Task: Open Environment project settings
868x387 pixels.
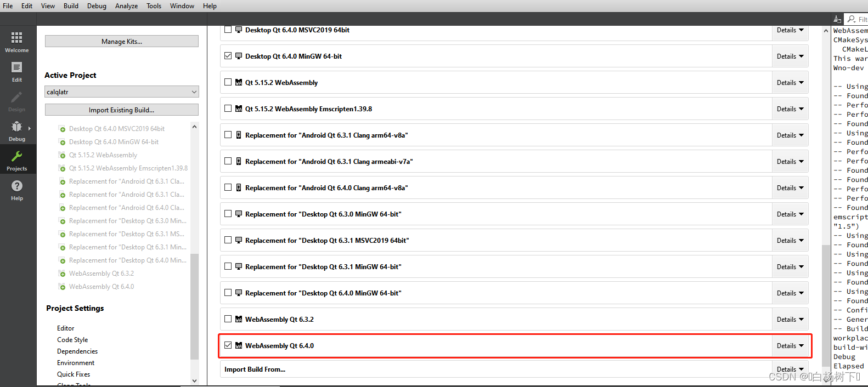Action: click(x=76, y=363)
